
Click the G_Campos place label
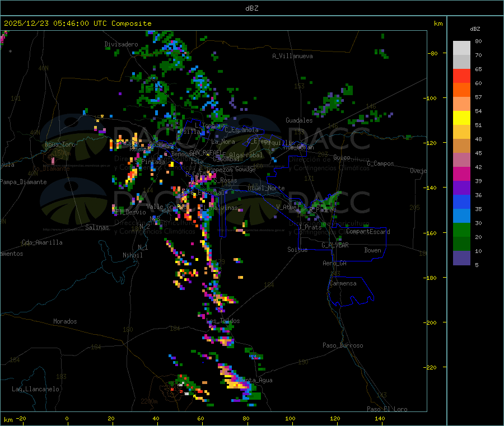381,163
